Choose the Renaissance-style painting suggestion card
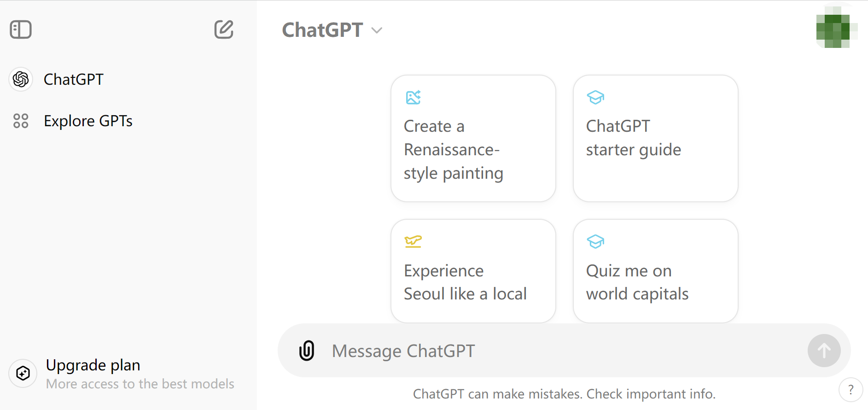Image resolution: width=868 pixels, height=410 pixels. pos(473,138)
